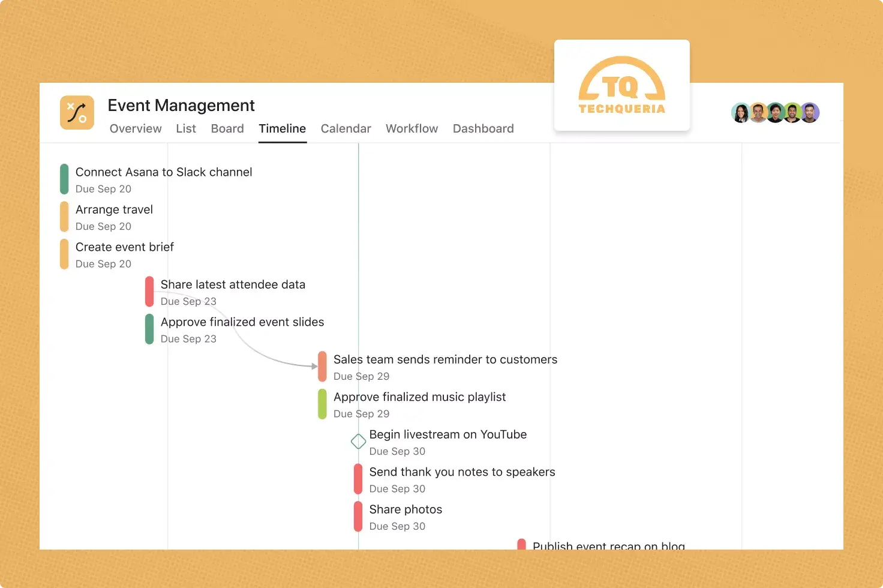The width and height of the screenshot is (883, 588).
Task: Click the orange bar for Arrange travel
Action: (x=64, y=216)
